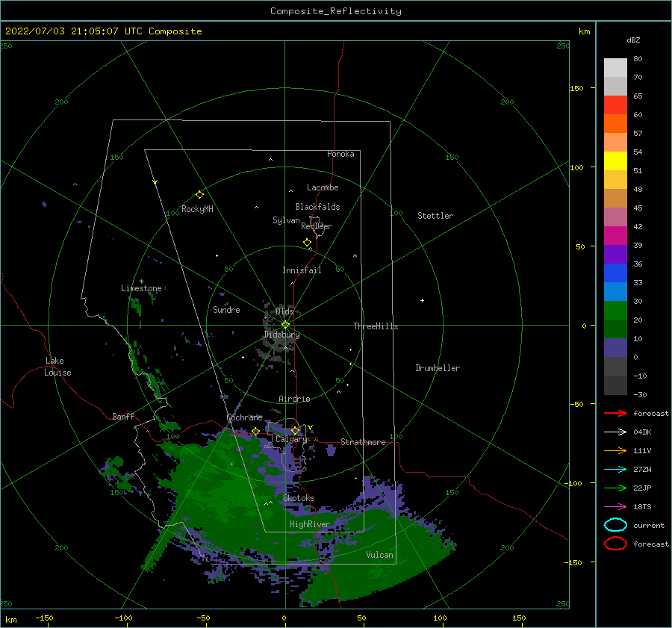672x628 pixels.
Task: Click the 51 dBZ yellow color swatch
Action: pyautogui.click(x=615, y=161)
